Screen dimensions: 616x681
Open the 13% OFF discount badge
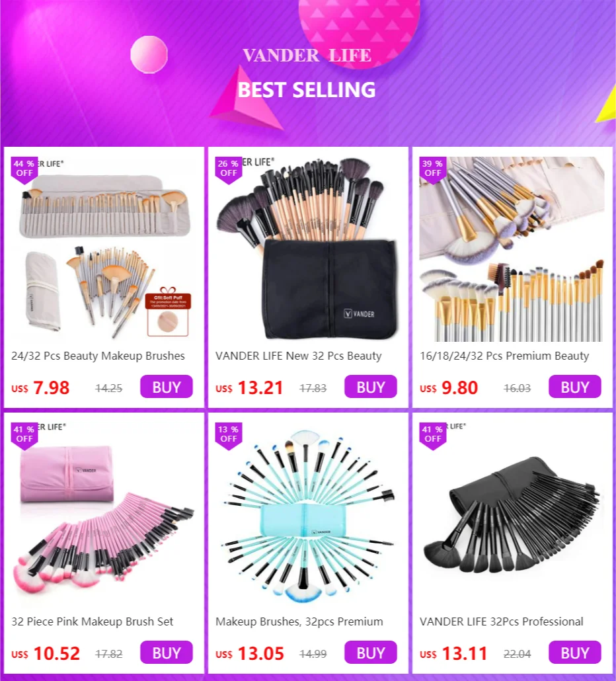coord(229,436)
